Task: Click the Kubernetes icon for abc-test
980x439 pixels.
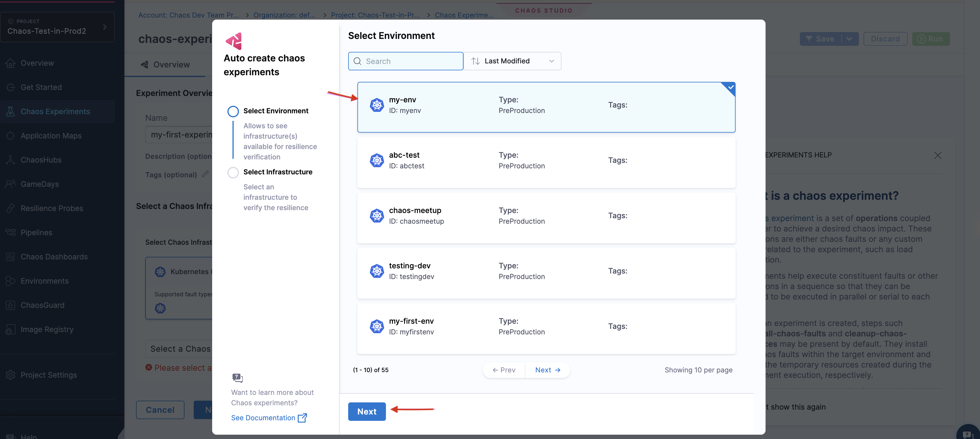Action: click(x=377, y=160)
